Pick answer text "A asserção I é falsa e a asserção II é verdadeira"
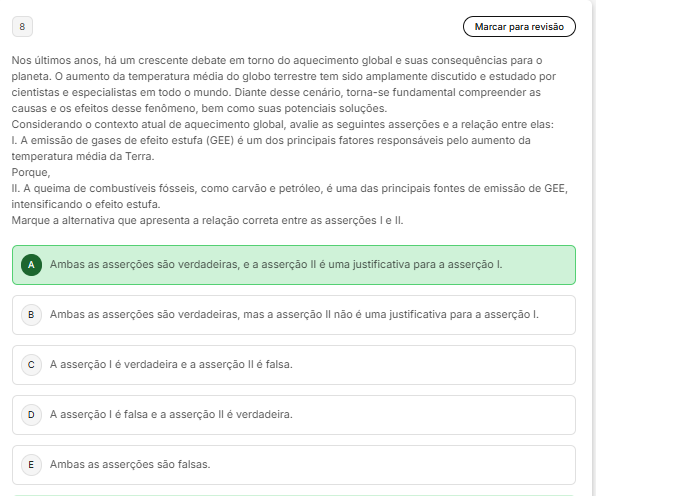Screen dimensions: 695x496 [171, 414]
